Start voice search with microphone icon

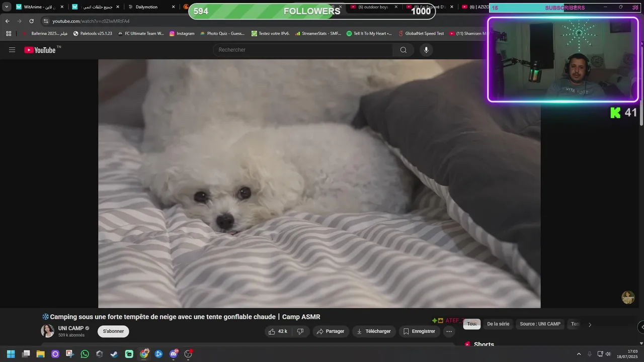[426, 50]
